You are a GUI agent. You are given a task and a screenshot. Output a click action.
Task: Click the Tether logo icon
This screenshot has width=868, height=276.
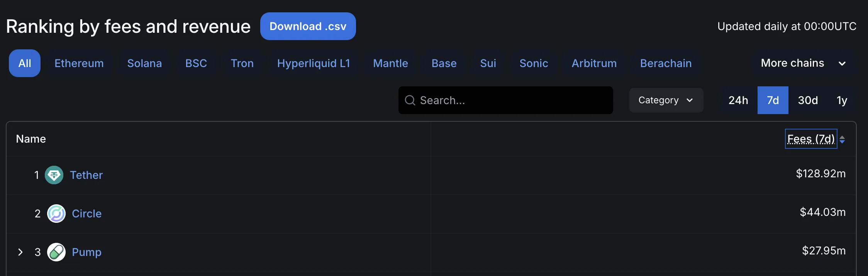[x=54, y=175]
